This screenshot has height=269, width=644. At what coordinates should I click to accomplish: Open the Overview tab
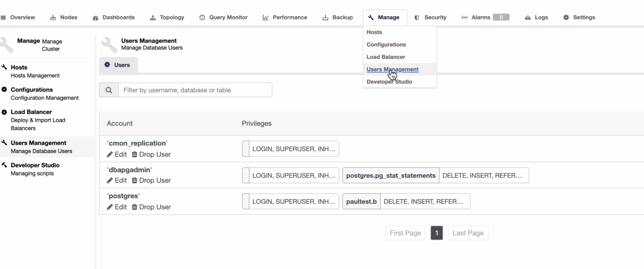click(x=18, y=17)
